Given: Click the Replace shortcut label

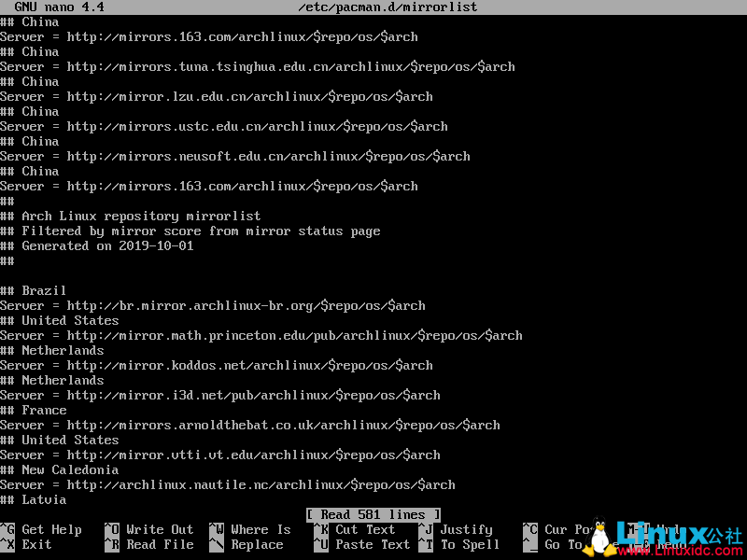Looking at the screenshot, I should (x=257, y=544).
